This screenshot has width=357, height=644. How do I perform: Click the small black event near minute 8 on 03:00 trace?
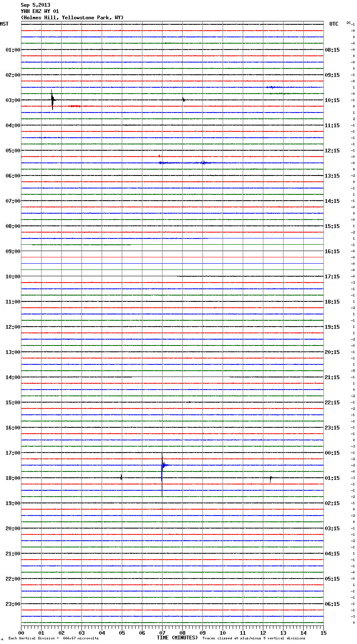tap(184, 100)
